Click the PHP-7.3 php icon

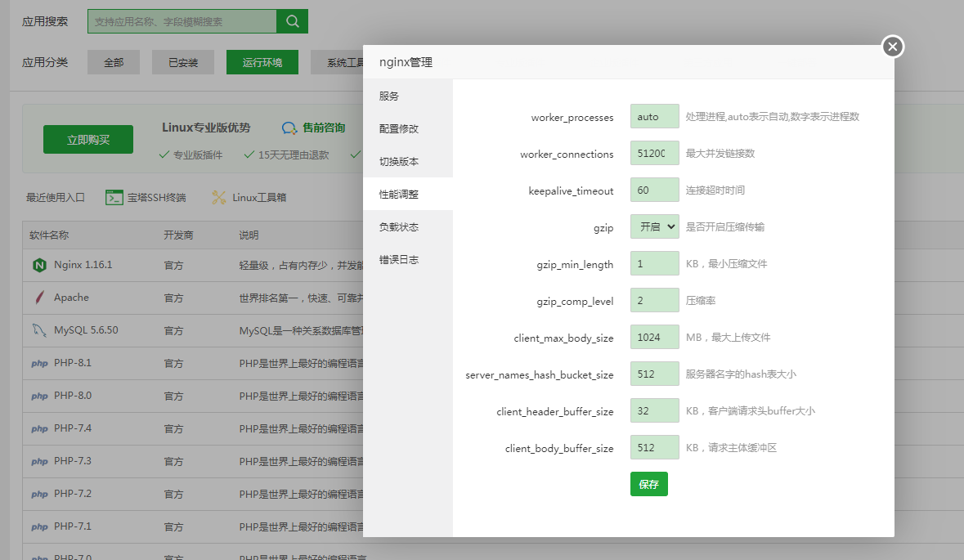[39, 461]
